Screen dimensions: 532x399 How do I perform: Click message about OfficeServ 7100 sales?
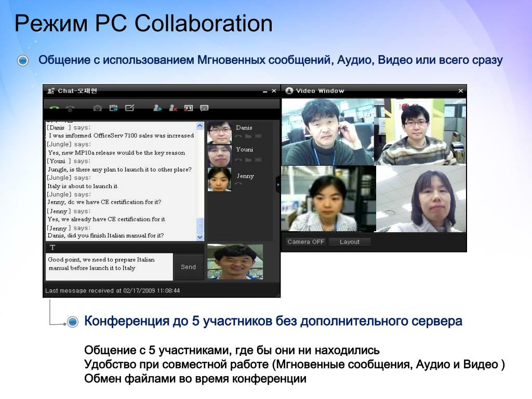click(121, 136)
